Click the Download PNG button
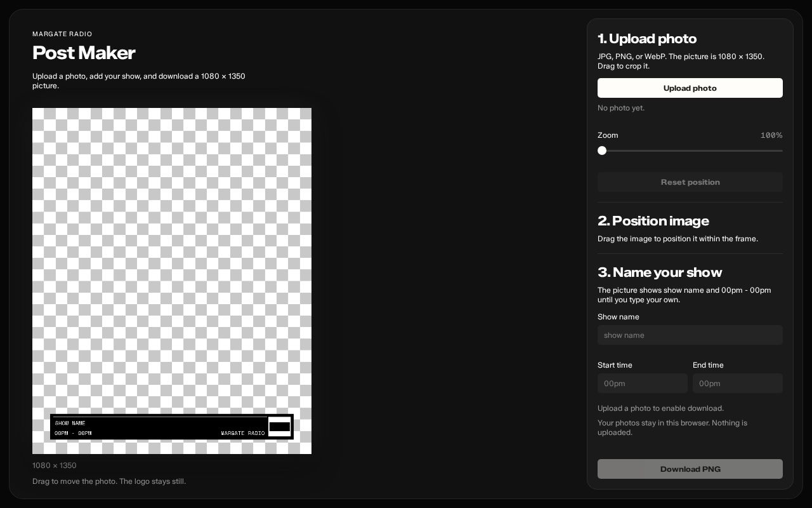This screenshot has width=812, height=508. 690,469
